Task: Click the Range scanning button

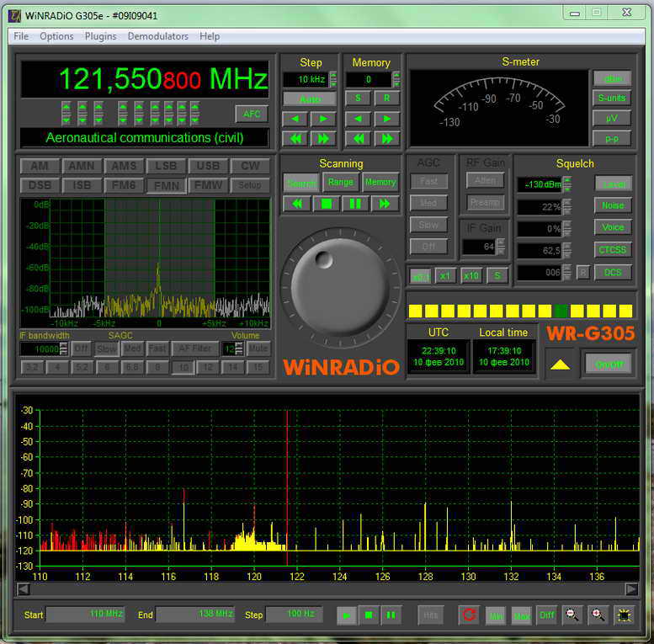Action: click(x=340, y=183)
